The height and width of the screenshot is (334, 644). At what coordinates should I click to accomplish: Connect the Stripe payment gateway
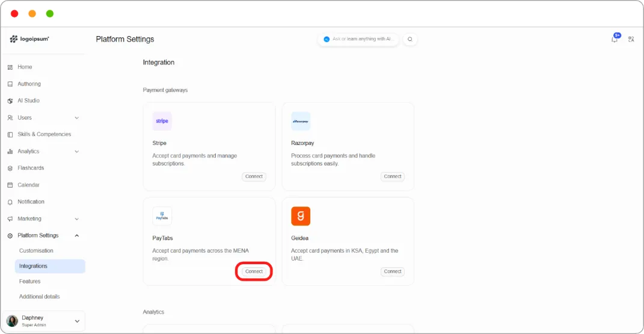(254, 177)
